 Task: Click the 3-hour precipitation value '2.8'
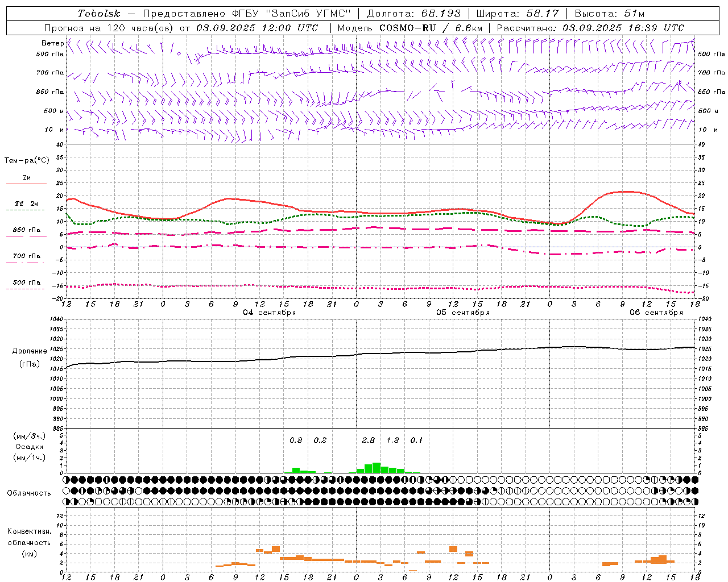click(x=369, y=440)
